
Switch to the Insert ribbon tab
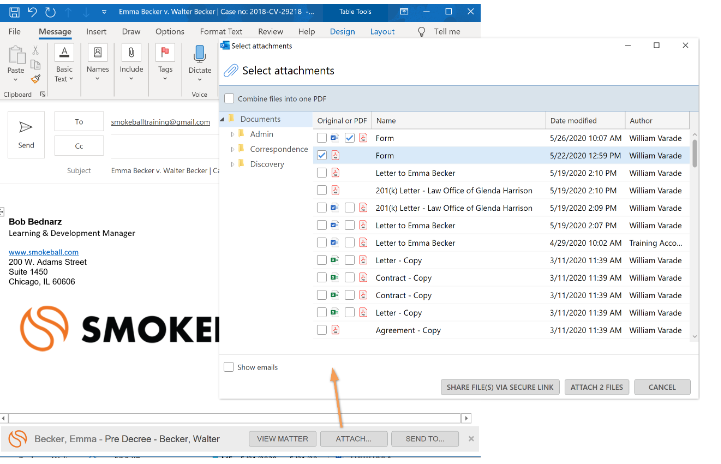96,31
